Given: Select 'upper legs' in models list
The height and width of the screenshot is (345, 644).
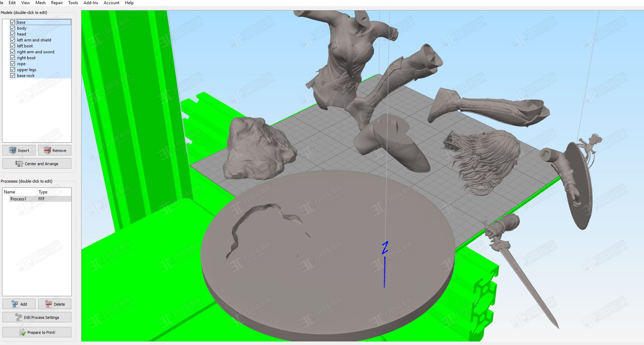Looking at the screenshot, I should coord(26,69).
